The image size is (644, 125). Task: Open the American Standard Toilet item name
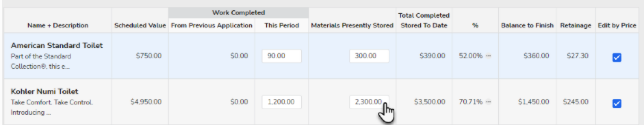point(56,45)
